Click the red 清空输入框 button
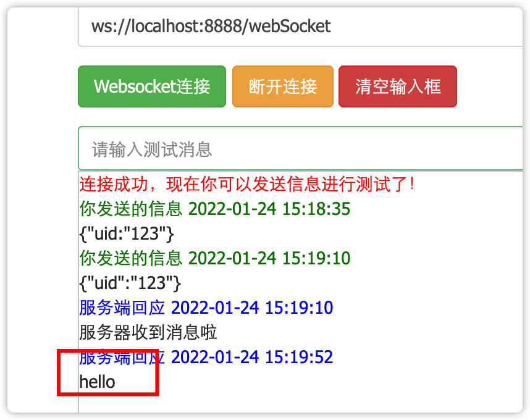Screen dimensions: 530x420 coord(398,86)
